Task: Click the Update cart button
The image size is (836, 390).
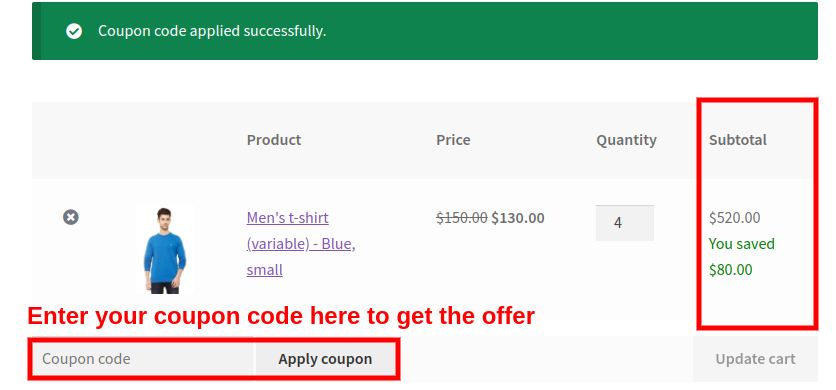Action: 755,359
